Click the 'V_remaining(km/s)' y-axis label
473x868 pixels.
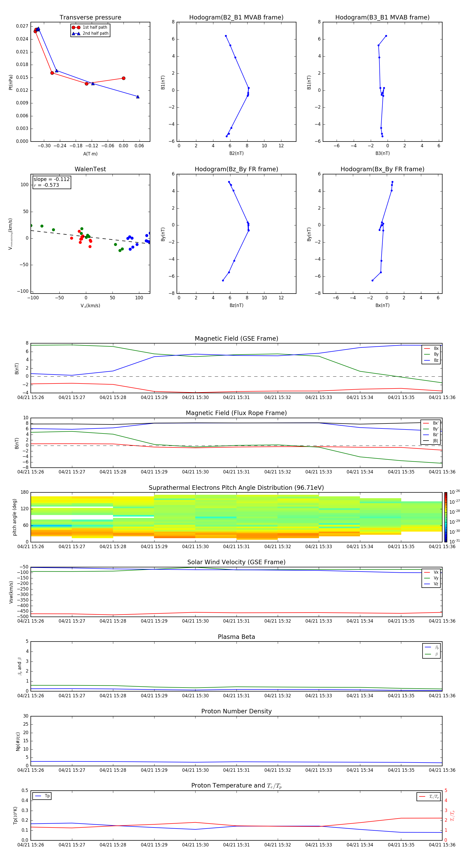[x=11, y=234]
